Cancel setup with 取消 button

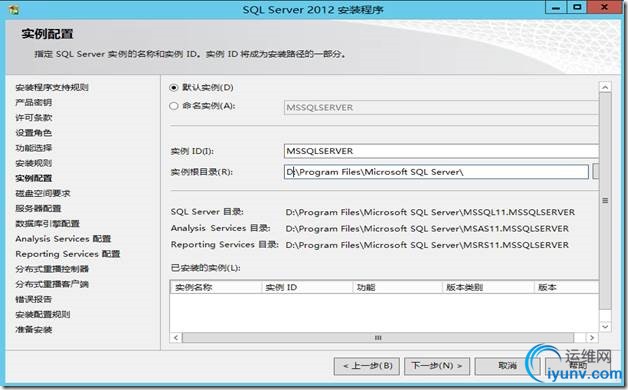pyautogui.click(x=507, y=366)
